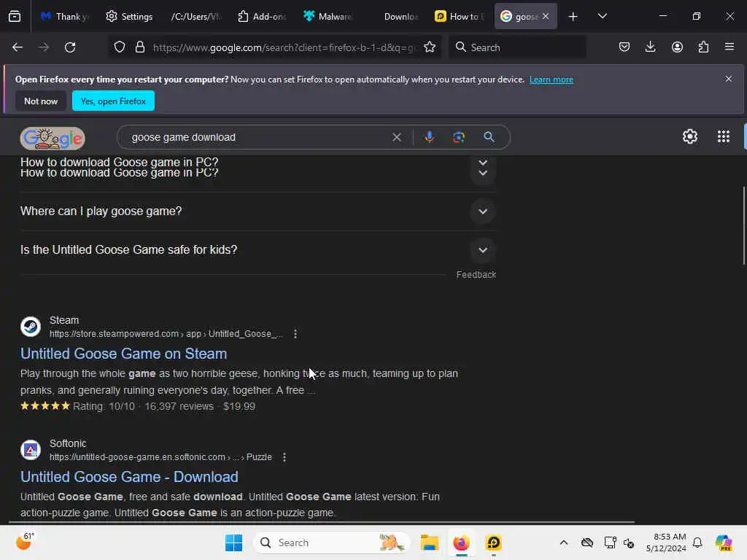The height and width of the screenshot is (560, 747).
Task: Open Windows Start menu
Action: [x=233, y=542]
